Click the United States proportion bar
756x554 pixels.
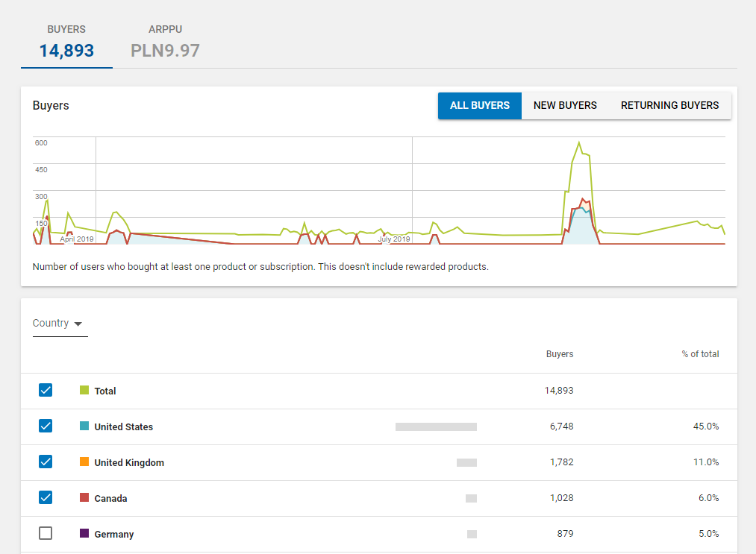coord(436,426)
